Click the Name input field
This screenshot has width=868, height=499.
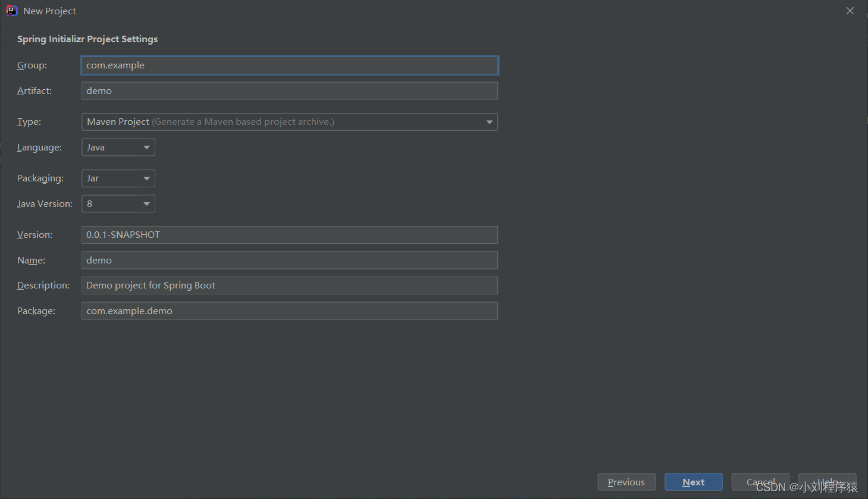[290, 261]
